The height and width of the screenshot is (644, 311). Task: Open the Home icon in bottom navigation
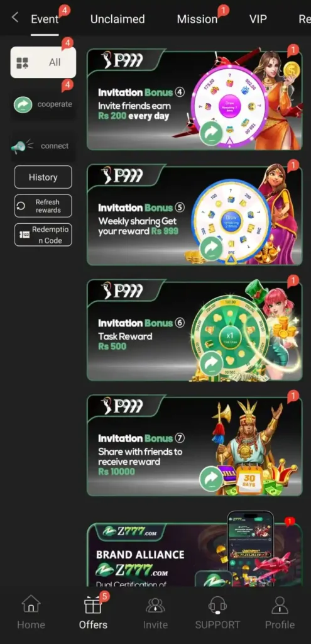[x=31, y=604]
